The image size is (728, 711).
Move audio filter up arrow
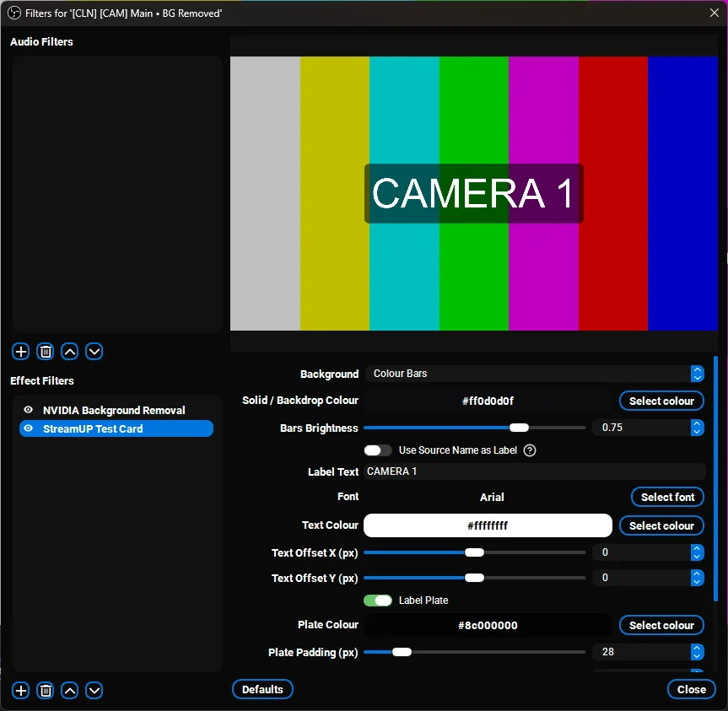click(x=70, y=352)
